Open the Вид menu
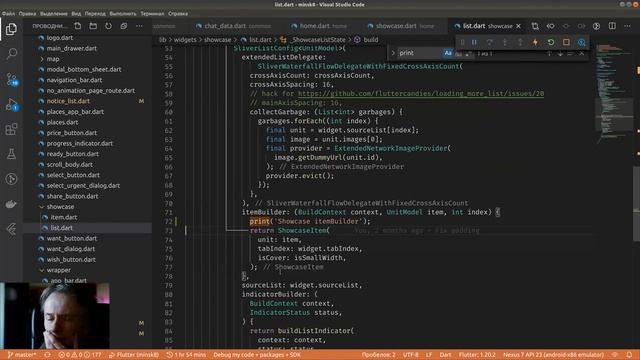640x360 pixels. 76,13
